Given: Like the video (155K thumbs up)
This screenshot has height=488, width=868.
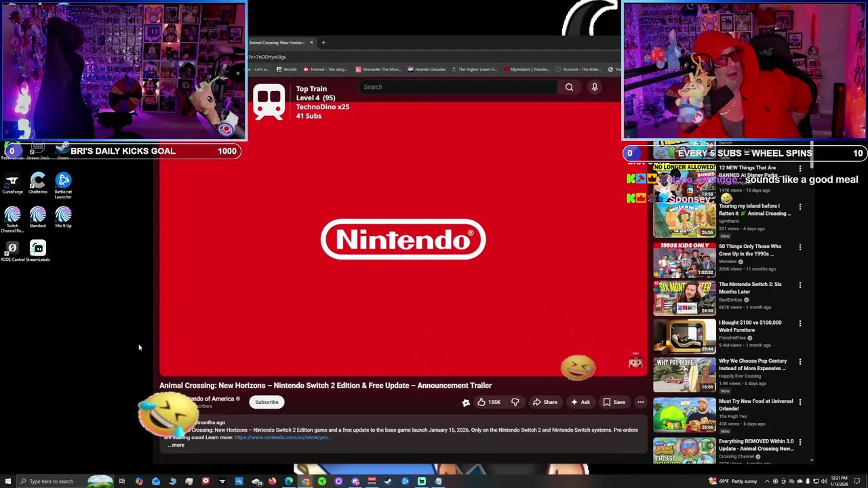Looking at the screenshot, I should (x=489, y=402).
